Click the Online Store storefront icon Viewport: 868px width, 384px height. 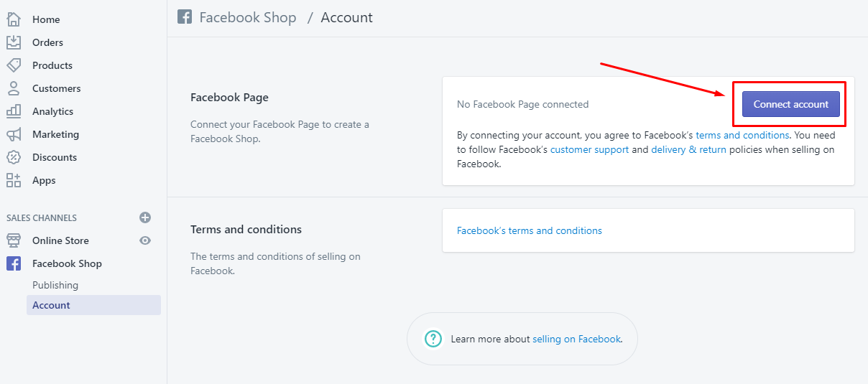tap(14, 240)
